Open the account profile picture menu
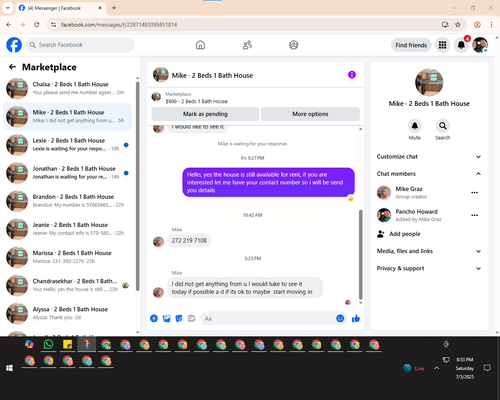The width and height of the screenshot is (500, 400). [480, 45]
